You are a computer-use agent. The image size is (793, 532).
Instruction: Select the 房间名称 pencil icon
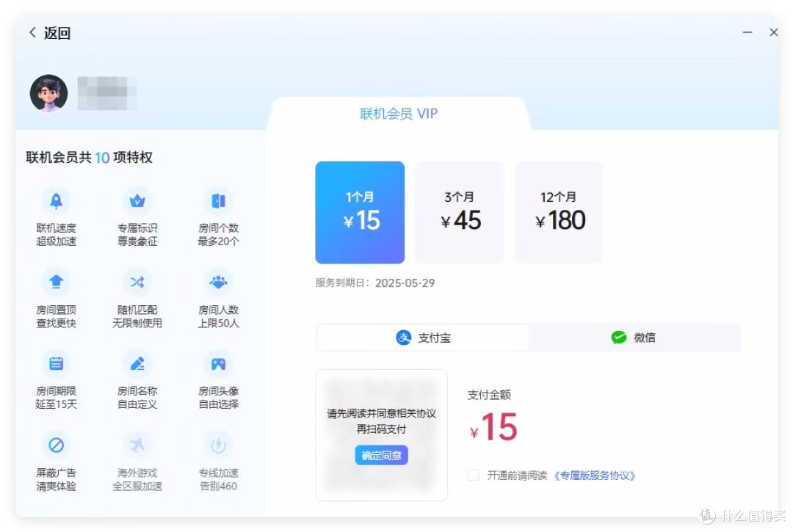(x=137, y=364)
